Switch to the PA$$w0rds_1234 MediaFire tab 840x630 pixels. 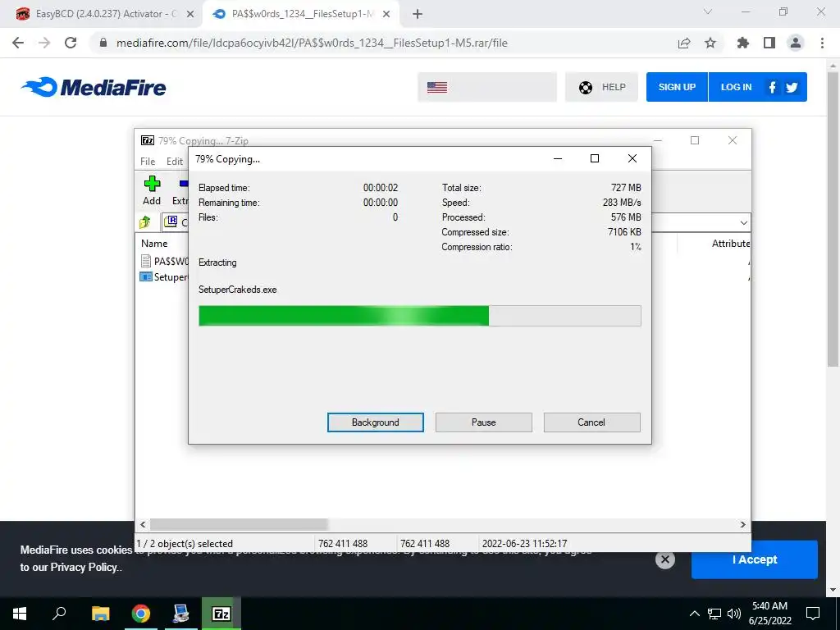[300, 14]
